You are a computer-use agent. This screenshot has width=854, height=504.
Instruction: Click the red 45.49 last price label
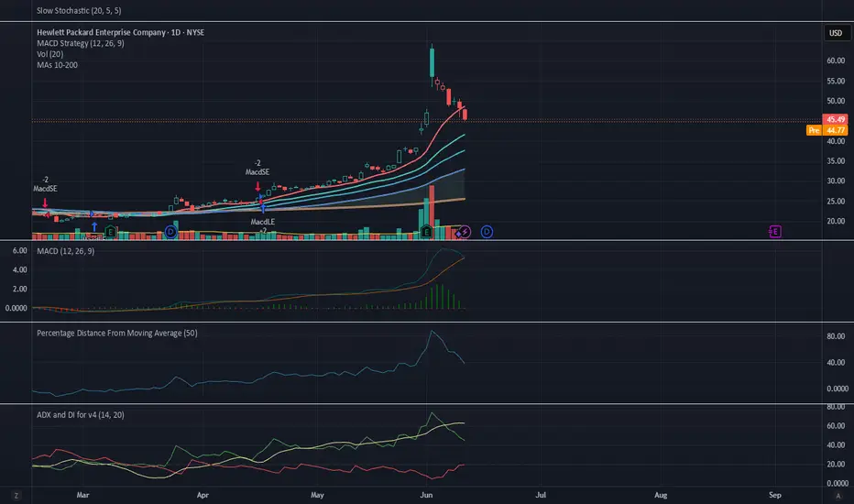(x=835, y=119)
